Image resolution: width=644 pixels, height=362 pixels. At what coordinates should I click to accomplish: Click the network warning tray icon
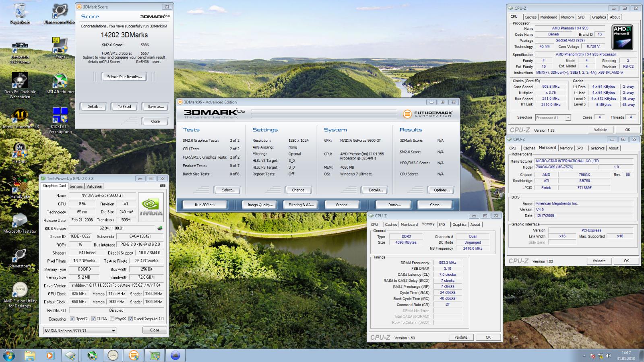(x=601, y=356)
